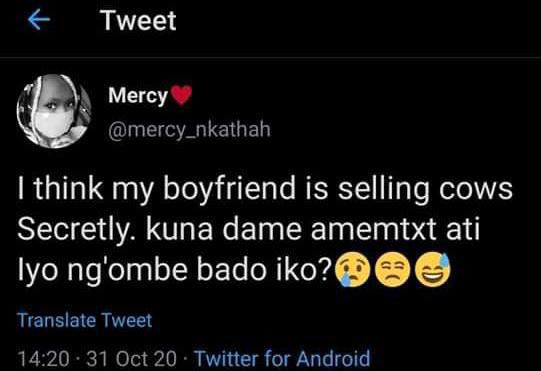Click the tweet line starting "I think my"
541x371 pixels.
265,189
